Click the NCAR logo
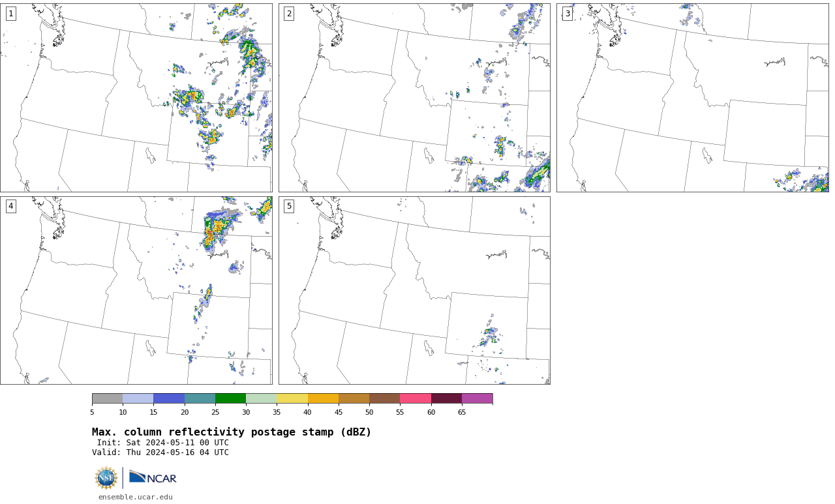The width and height of the screenshot is (835, 504). (x=153, y=478)
